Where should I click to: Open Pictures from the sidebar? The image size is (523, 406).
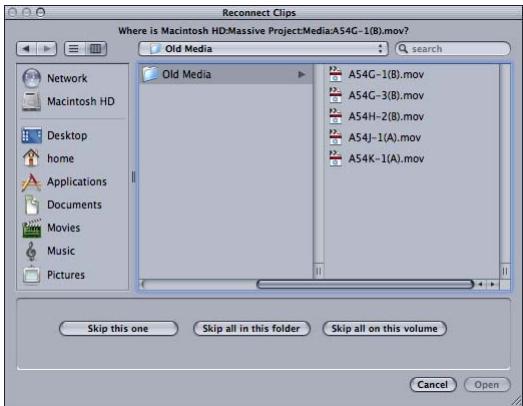[53, 275]
